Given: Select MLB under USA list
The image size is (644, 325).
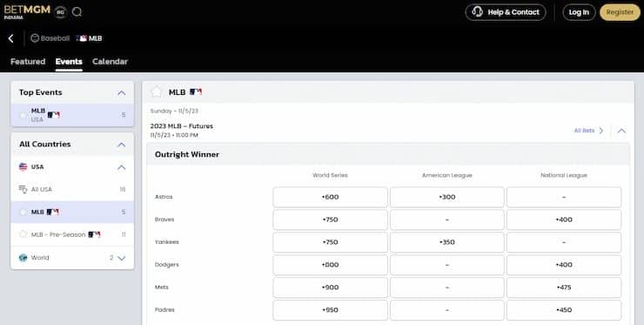Looking at the screenshot, I should pos(72,212).
